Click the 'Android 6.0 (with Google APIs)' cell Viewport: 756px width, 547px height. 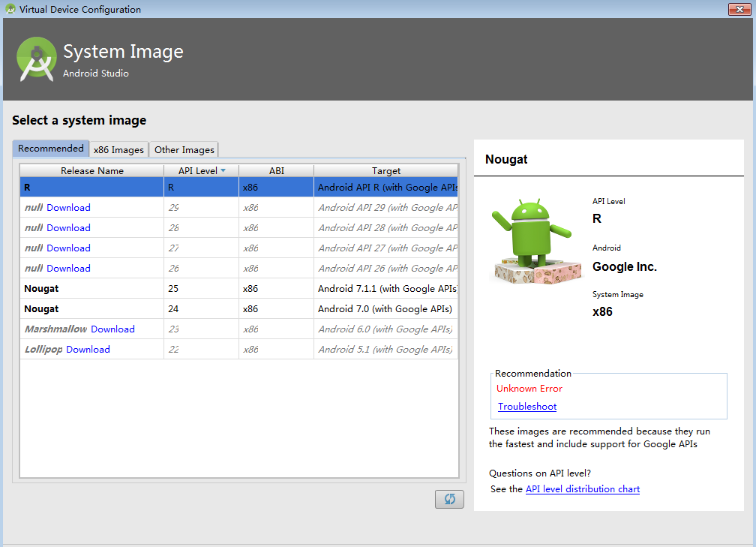[385, 329]
